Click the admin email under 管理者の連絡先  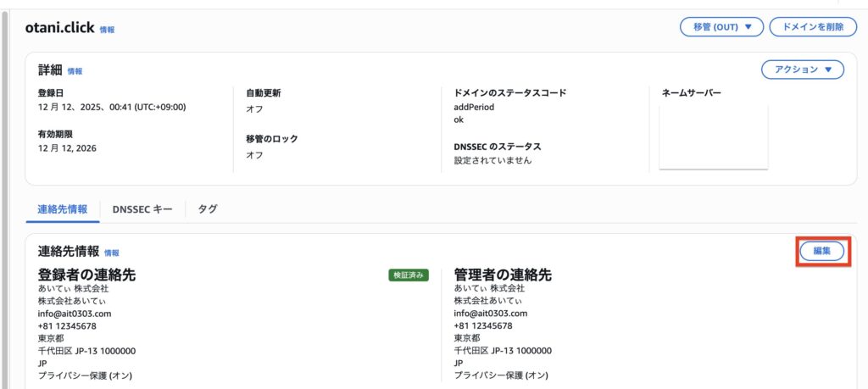click(490, 314)
